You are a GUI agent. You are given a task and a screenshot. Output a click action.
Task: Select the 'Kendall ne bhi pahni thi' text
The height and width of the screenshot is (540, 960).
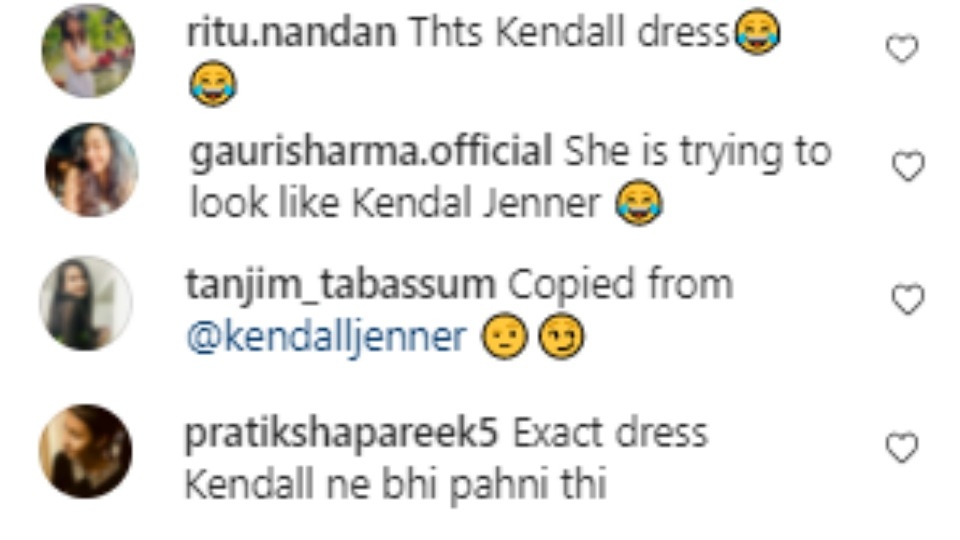coord(396,485)
